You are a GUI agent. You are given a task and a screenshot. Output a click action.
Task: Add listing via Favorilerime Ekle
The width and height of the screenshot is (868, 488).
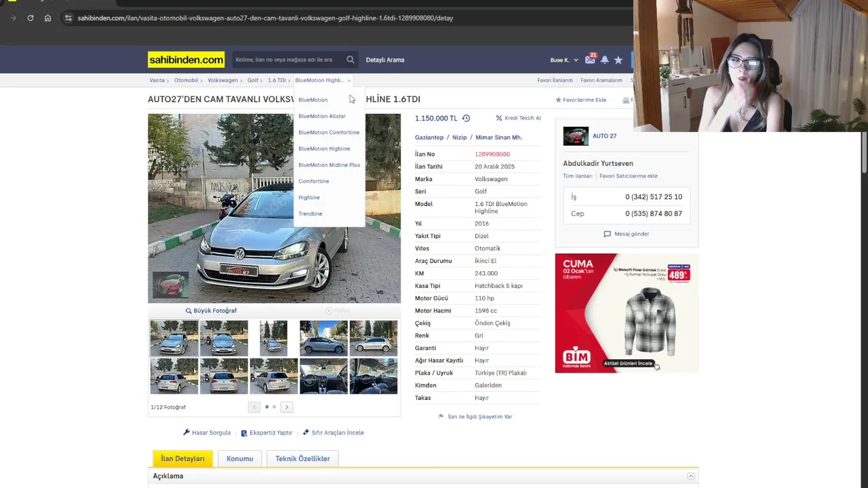click(580, 100)
